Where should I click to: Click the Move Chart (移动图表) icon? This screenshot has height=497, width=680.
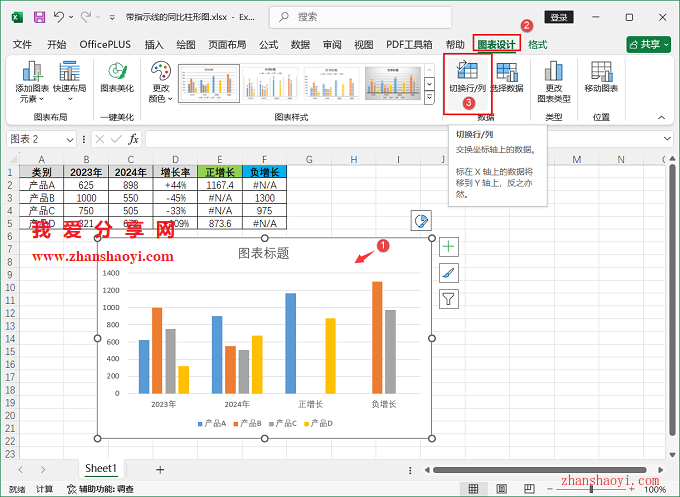[x=601, y=77]
